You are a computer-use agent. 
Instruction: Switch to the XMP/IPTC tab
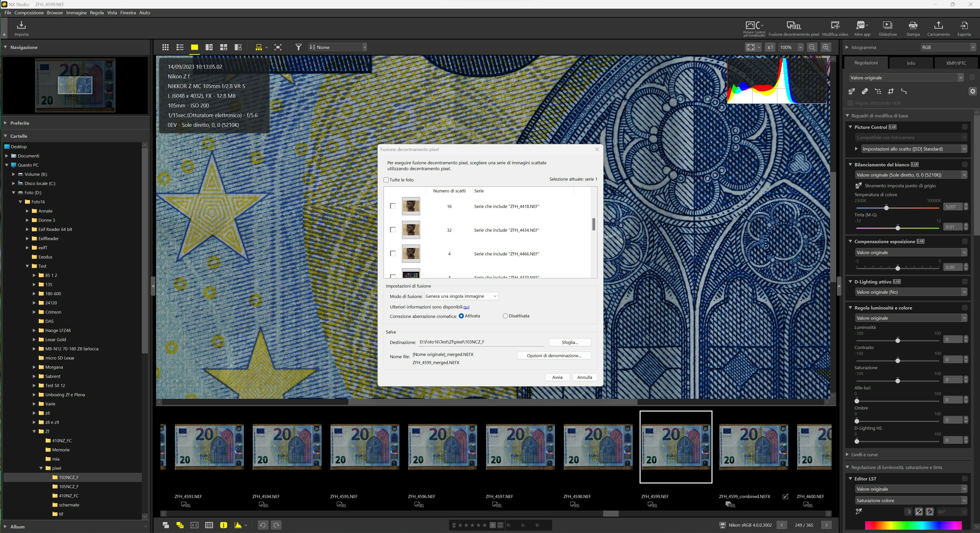tap(956, 63)
